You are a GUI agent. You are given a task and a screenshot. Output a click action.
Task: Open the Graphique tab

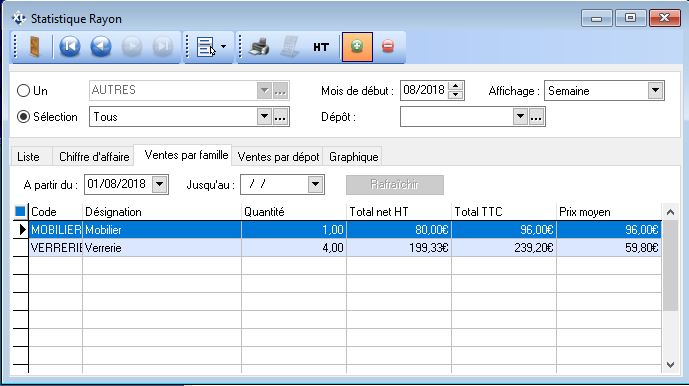pyautogui.click(x=353, y=157)
